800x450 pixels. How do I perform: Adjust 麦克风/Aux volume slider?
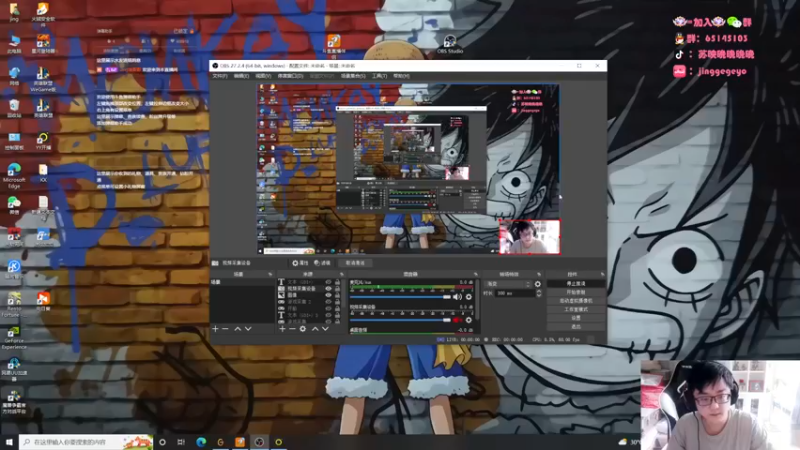click(401, 297)
